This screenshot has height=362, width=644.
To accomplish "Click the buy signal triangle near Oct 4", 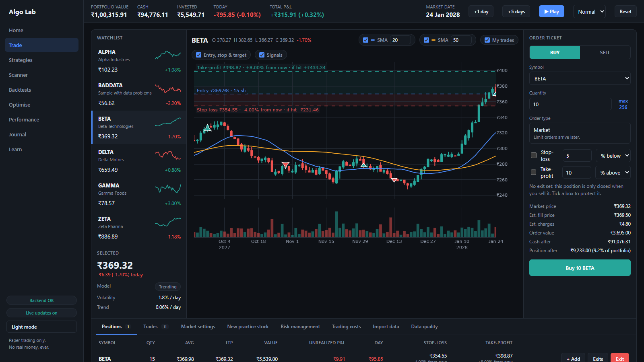I will pyautogui.click(x=207, y=128).
